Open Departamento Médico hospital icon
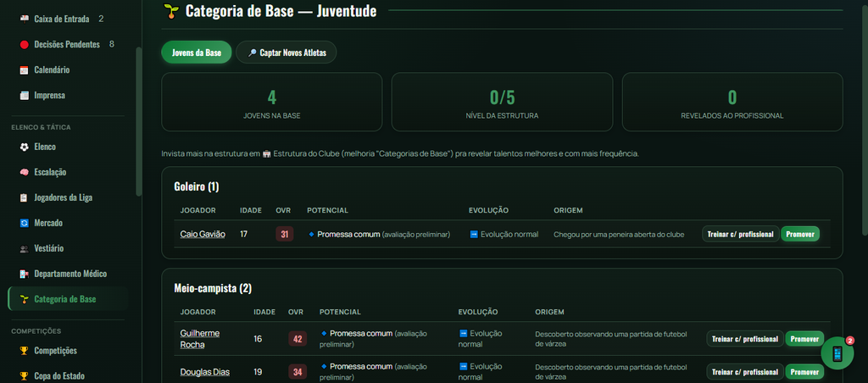Image resolution: width=868 pixels, height=383 pixels. click(x=24, y=274)
